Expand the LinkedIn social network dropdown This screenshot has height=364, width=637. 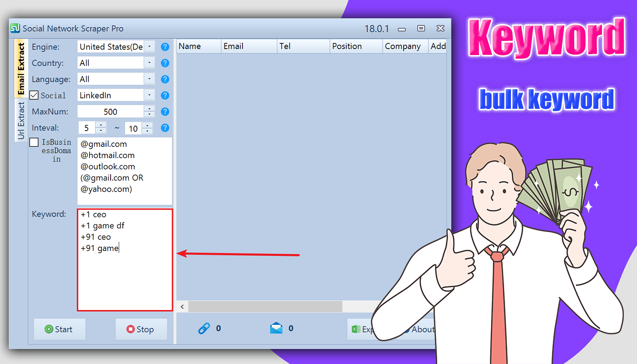click(x=150, y=95)
